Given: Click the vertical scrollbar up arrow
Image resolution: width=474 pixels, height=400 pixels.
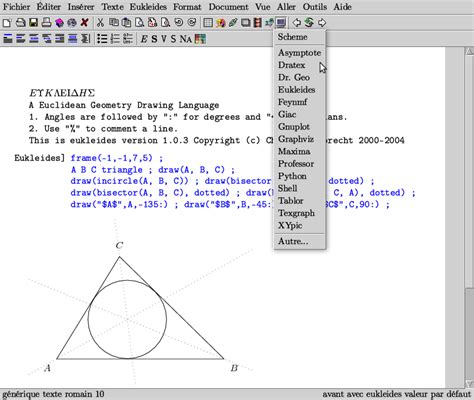Looking at the screenshot, I should tap(469, 51).
